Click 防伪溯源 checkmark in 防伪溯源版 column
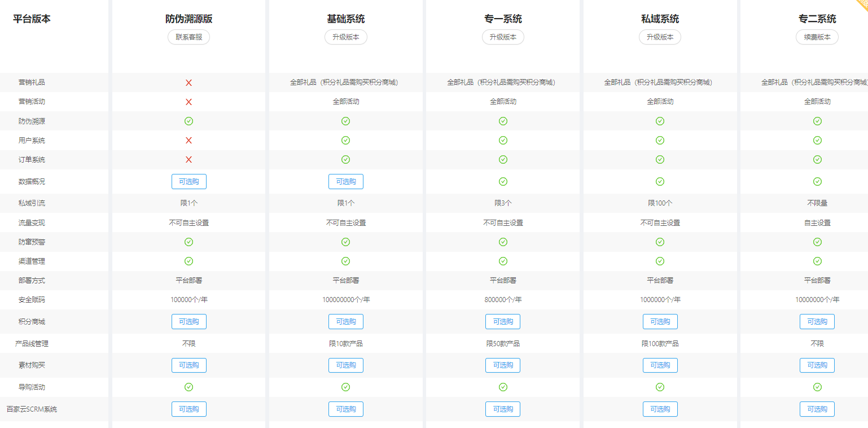Viewport: 868px width, 428px height. (x=189, y=121)
